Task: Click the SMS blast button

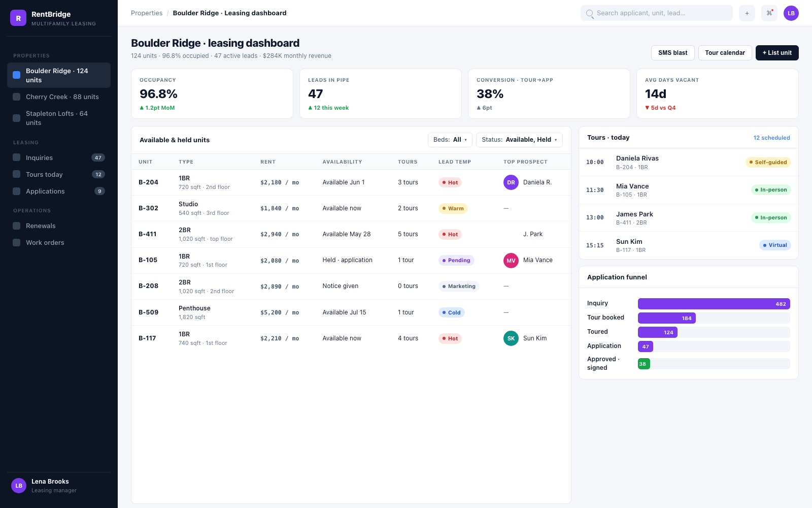Action: pyautogui.click(x=673, y=53)
